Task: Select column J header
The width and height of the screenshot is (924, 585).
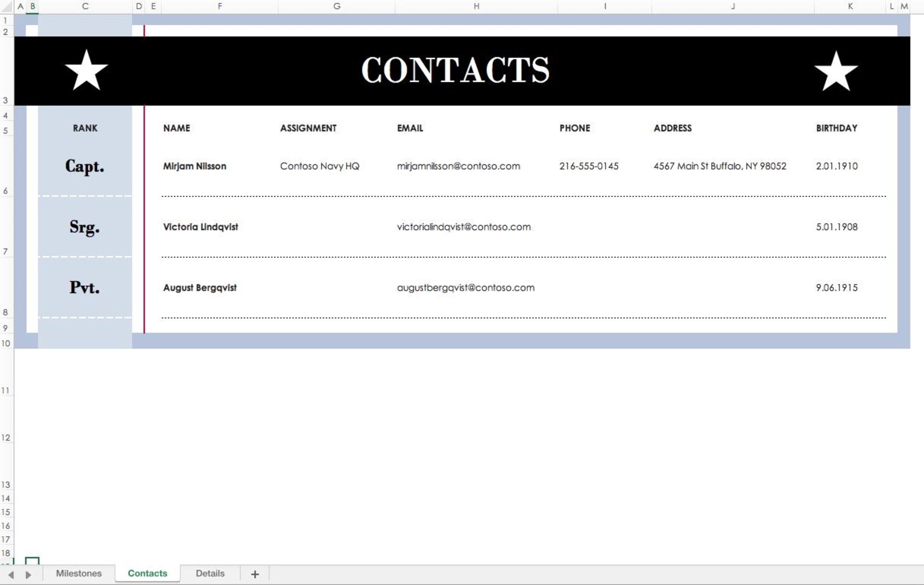Action: click(733, 6)
